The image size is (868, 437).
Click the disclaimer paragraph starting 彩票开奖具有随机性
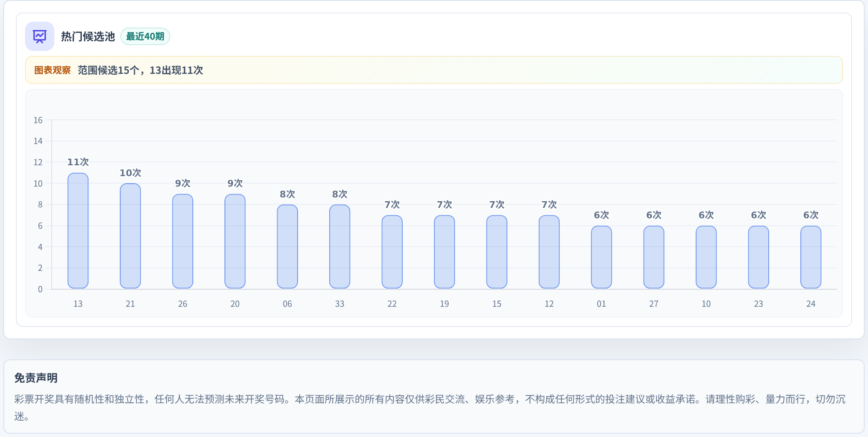click(430, 407)
